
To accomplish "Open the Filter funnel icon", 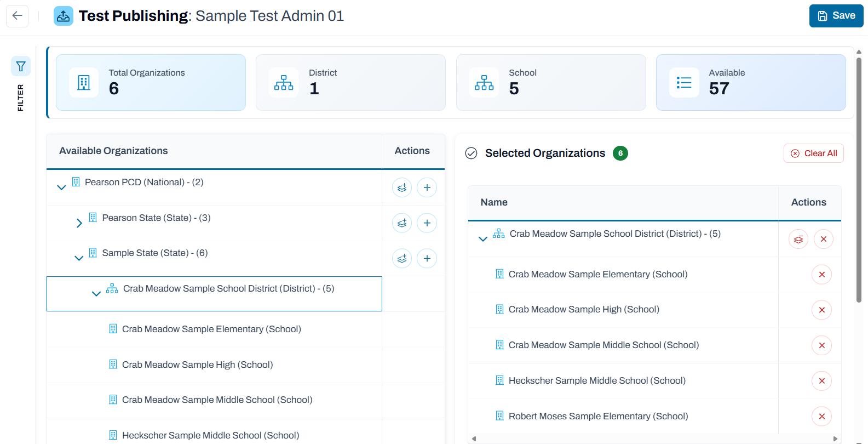I will [21, 66].
